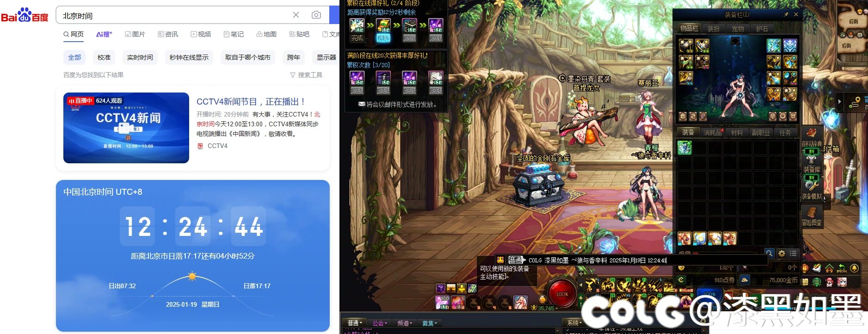Click the cyan branch title equipment slot
868x334 pixels.
[x=774, y=45]
